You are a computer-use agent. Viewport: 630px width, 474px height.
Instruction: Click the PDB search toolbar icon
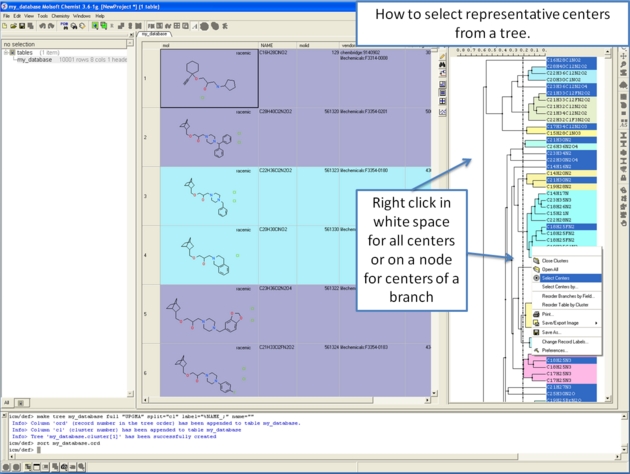(63, 25)
